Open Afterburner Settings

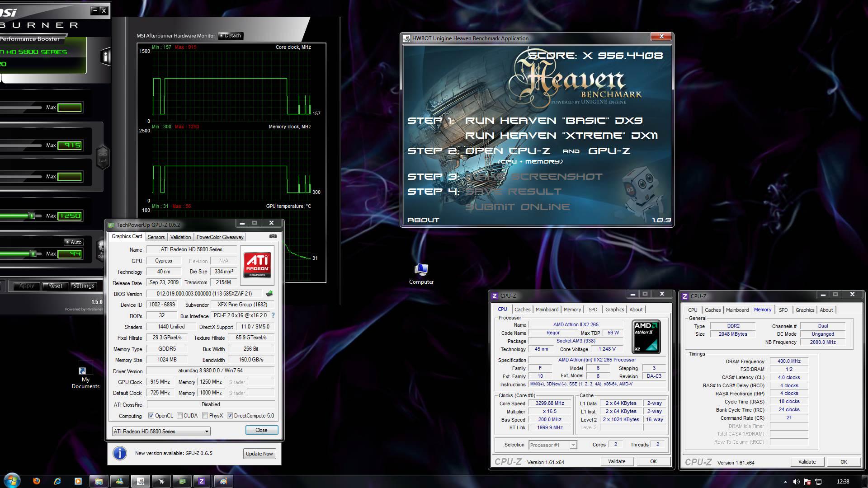click(84, 286)
